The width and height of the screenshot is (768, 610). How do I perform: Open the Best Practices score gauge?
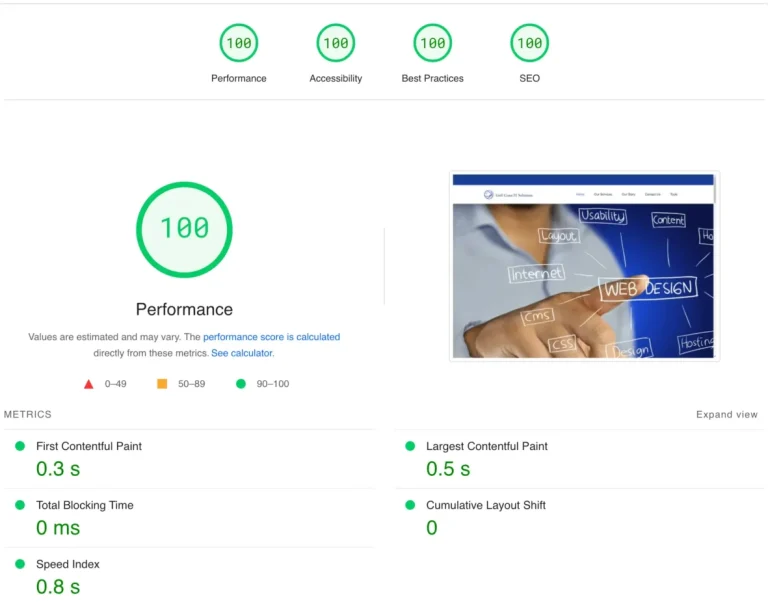pos(432,43)
